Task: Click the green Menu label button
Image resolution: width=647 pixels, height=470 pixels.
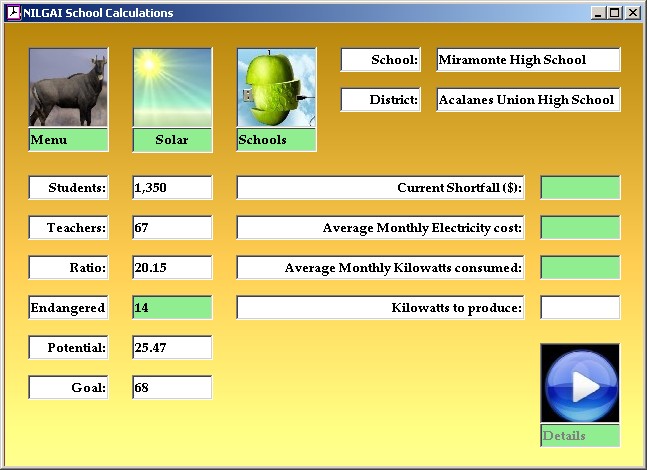Action: click(68, 140)
